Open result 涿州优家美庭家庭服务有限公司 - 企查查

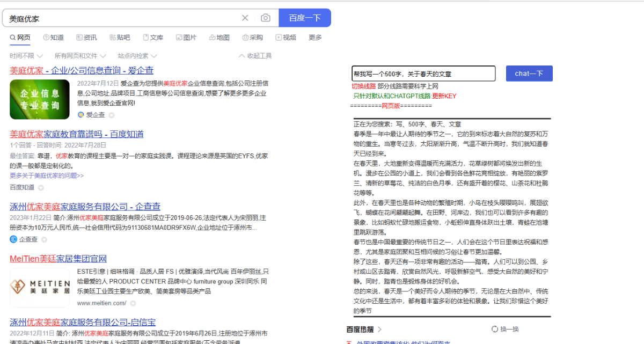(x=85, y=207)
